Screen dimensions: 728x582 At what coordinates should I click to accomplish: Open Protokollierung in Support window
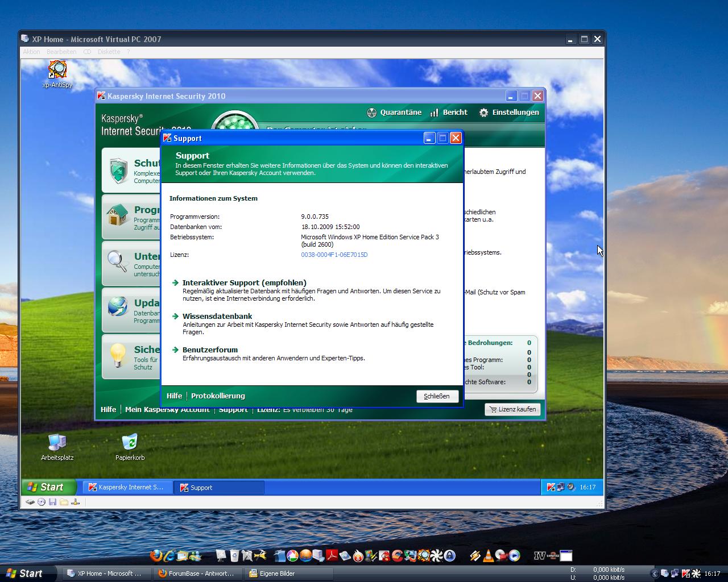coord(218,396)
